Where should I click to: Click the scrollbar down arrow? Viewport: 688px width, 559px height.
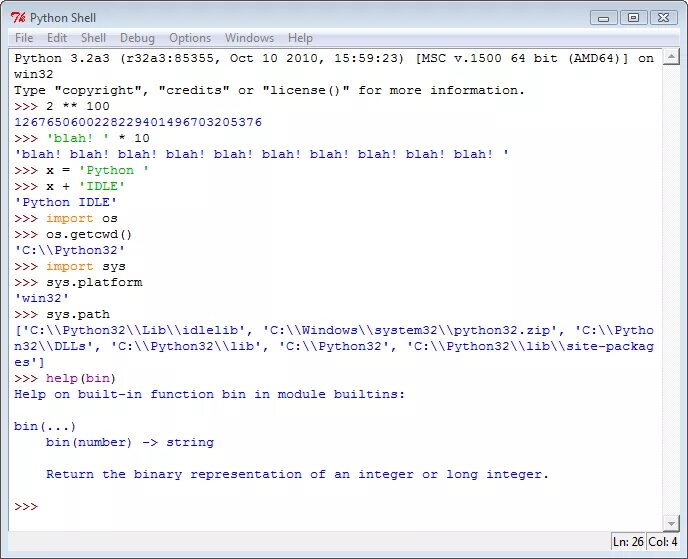(x=671, y=523)
